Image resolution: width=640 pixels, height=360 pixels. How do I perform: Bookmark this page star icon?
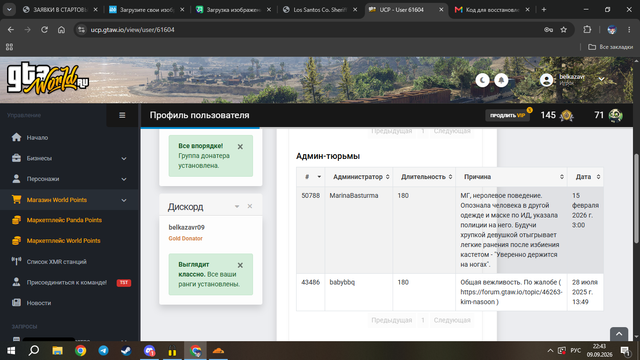click(x=564, y=29)
